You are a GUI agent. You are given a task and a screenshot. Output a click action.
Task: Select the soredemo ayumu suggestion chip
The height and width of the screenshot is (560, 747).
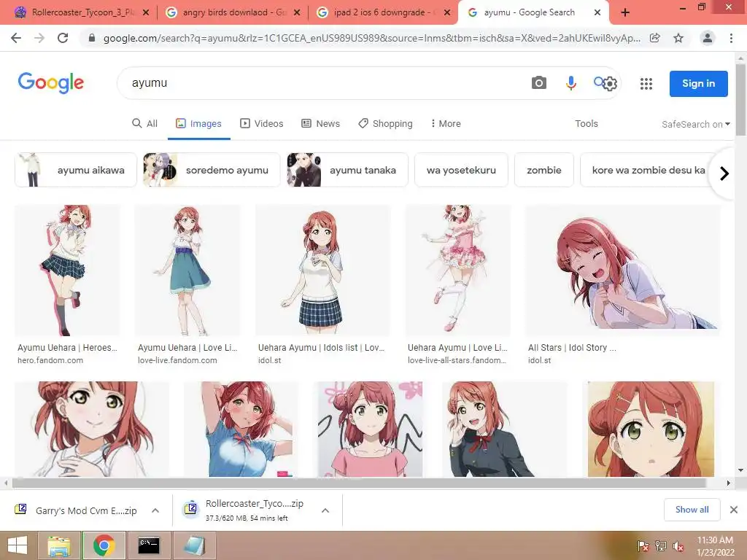[x=212, y=170]
